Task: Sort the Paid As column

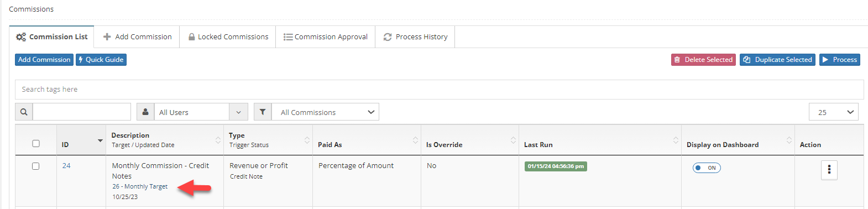Action: [x=415, y=140]
